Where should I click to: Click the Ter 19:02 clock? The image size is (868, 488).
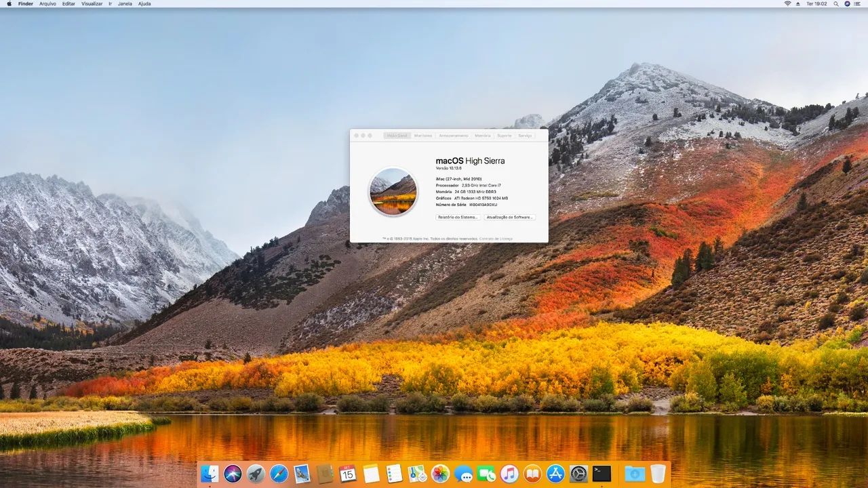(816, 3)
